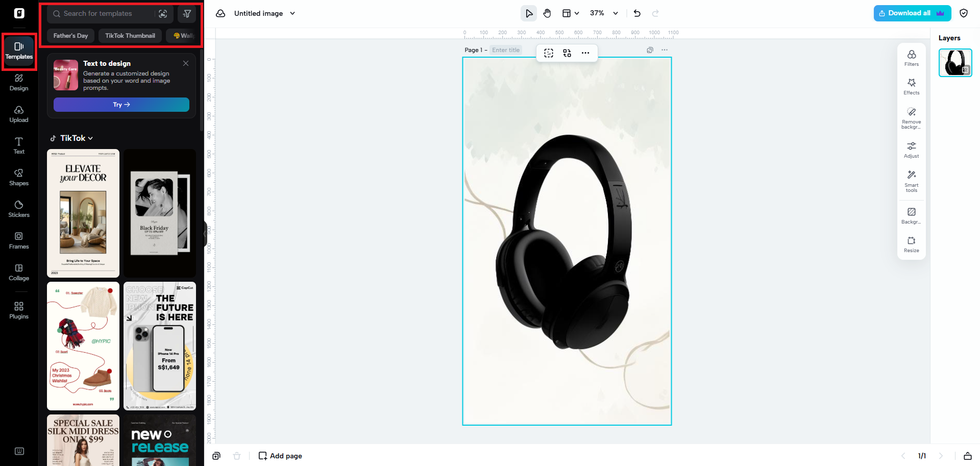Select the Text tool from left sidebar
980x466 pixels.
[x=18, y=145]
